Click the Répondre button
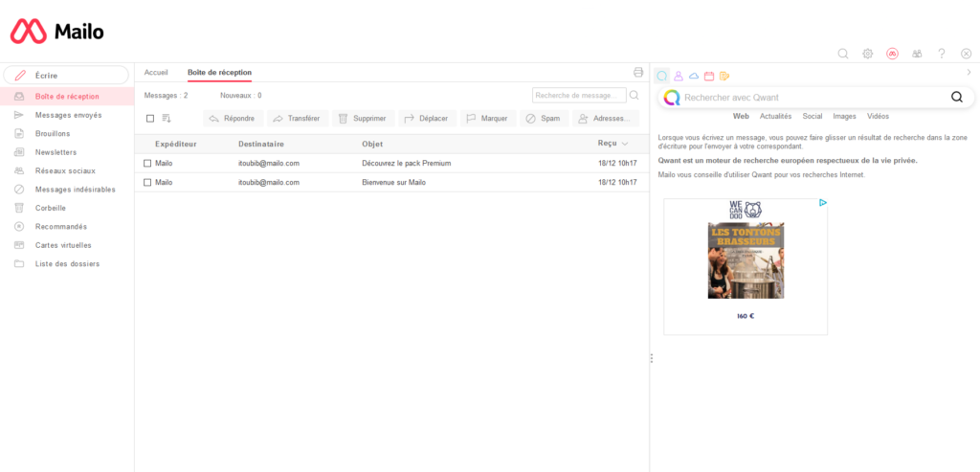Viewport: 980px width, 472px height. pos(234,118)
